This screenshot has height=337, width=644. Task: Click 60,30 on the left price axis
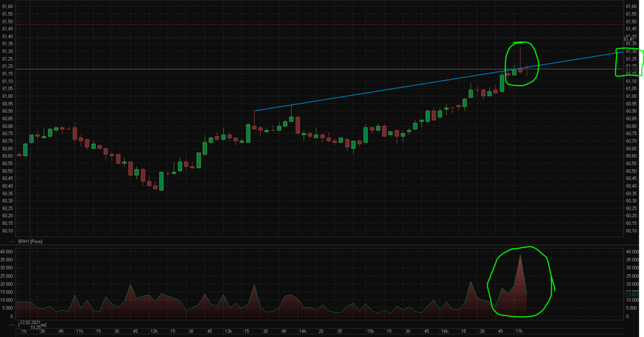[x=7, y=201]
